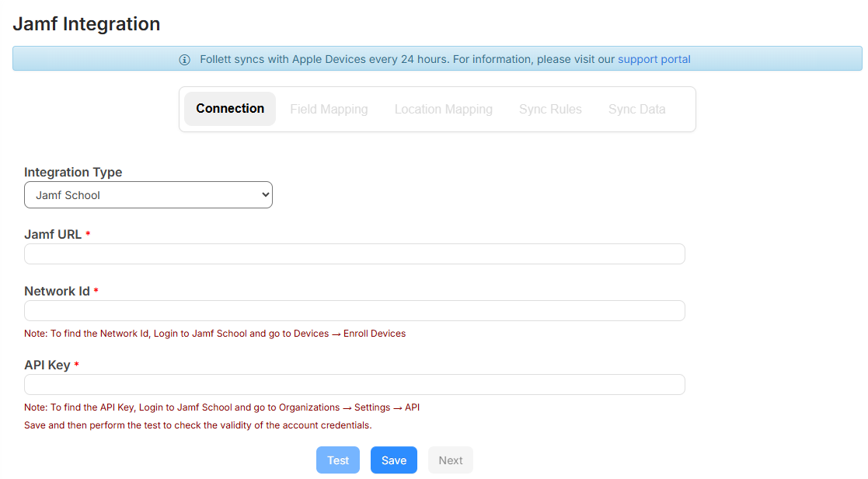The height and width of the screenshot is (479, 868).
Task: Select the Sync Rules tab
Action: (x=550, y=109)
